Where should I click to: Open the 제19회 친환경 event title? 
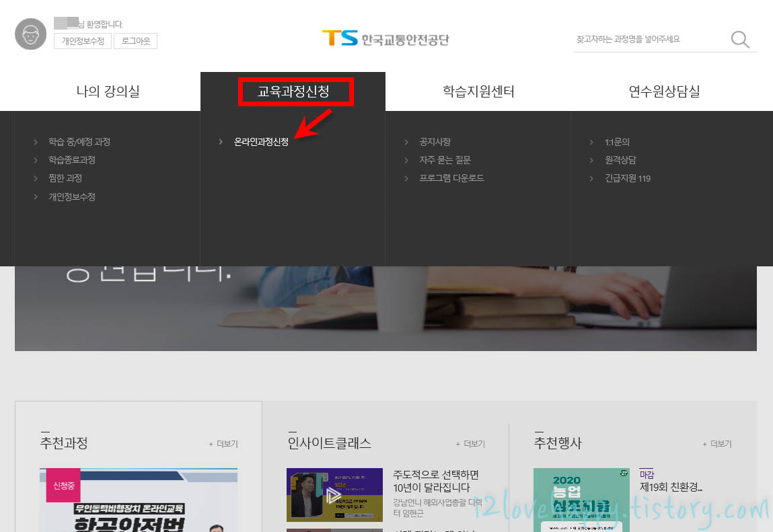671,487
